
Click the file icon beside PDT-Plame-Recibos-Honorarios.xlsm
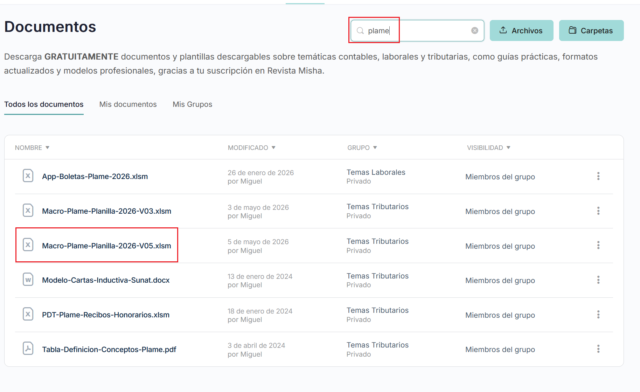(28, 314)
